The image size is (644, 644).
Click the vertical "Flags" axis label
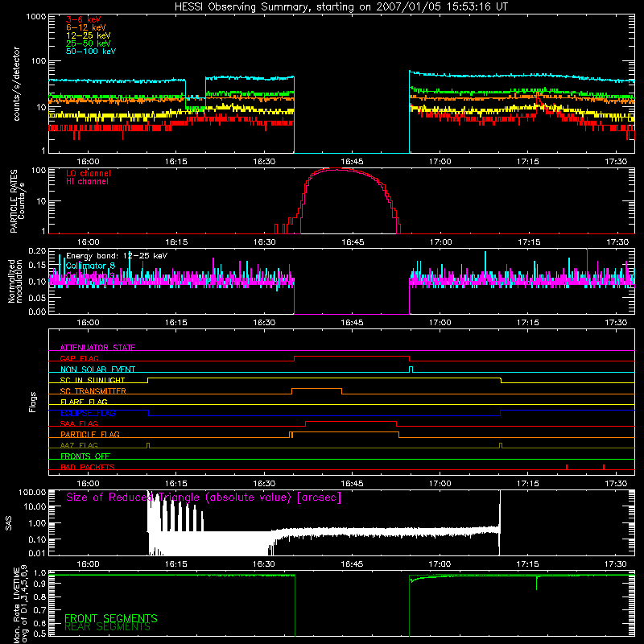pos(33,402)
